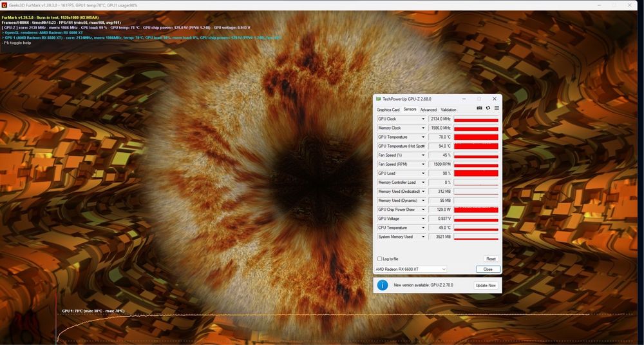This screenshot has width=644, height=345.
Task: Switch to the Graphics Card tab
Action: click(x=388, y=110)
